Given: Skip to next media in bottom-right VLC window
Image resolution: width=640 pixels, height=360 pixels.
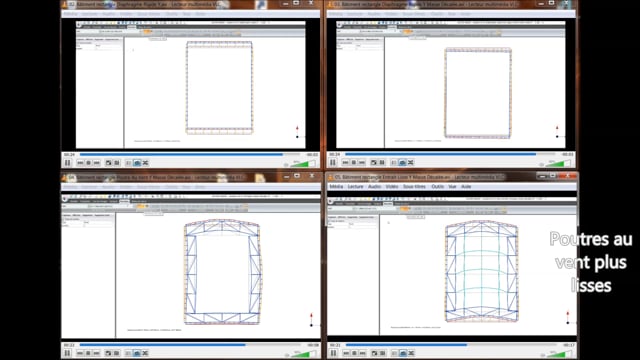Looking at the screenshot, I should click(x=363, y=353).
